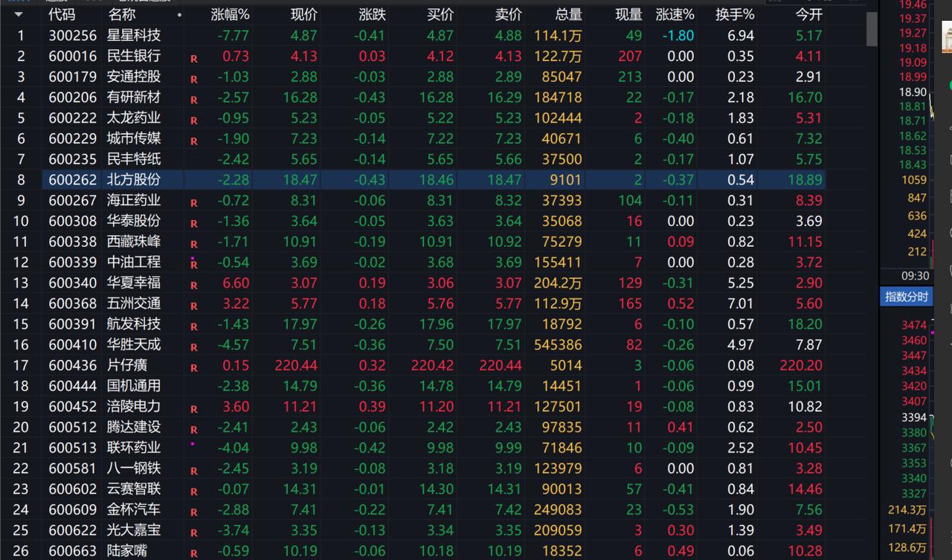Screen dimensions: 952x560
Task: Click the R marker beside 海正药业
Action: 194,203
